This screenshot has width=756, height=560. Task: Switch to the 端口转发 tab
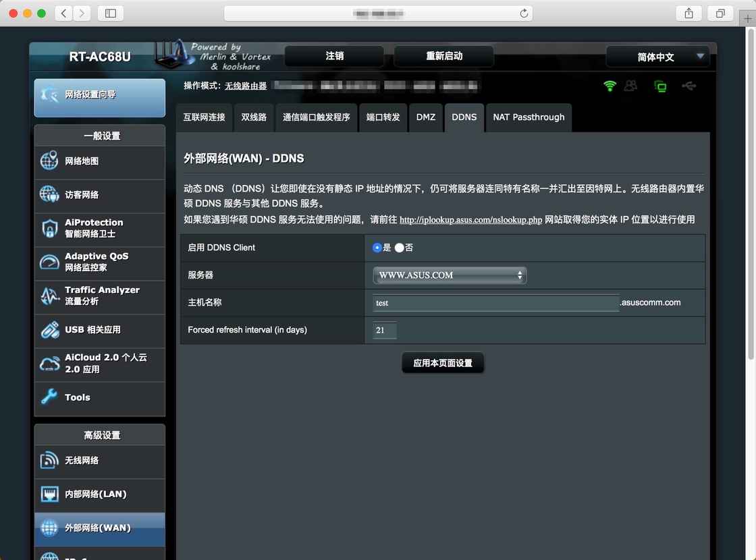click(383, 117)
